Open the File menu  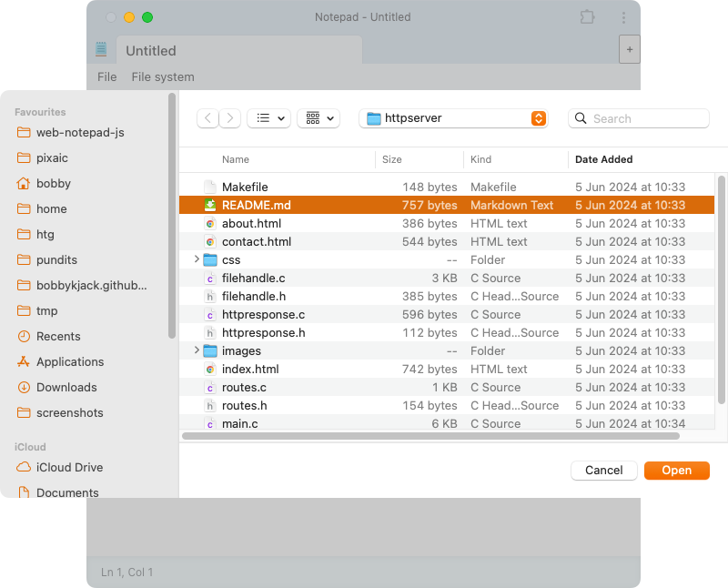[106, 76]
